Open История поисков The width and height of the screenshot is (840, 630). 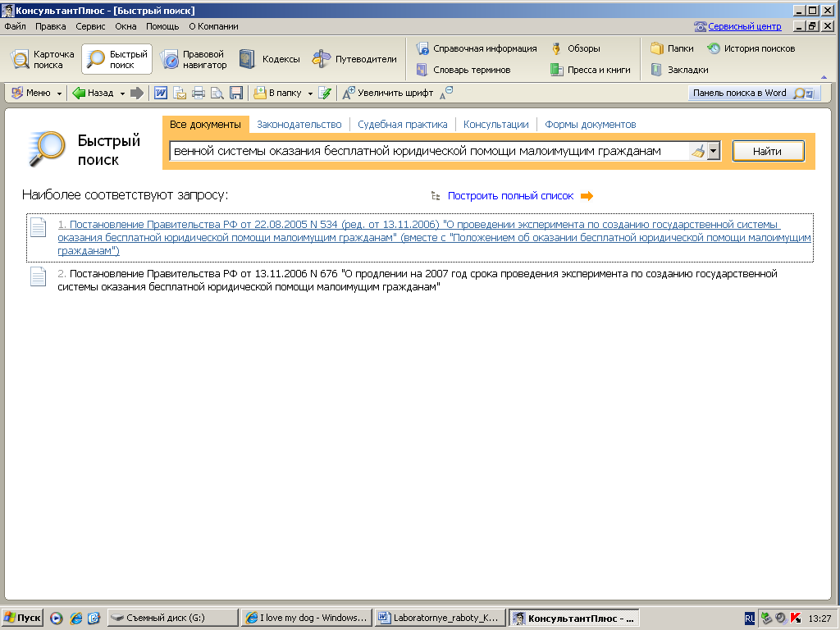(751, 48)
